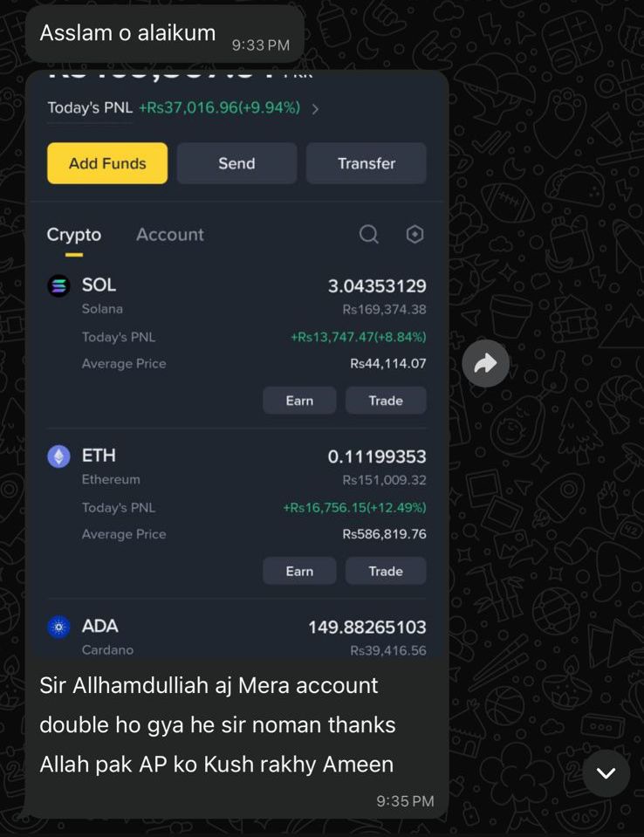Open the SOL balance 3.04353129 row
This screenshot has width=644, height=837.
(236, 285)
